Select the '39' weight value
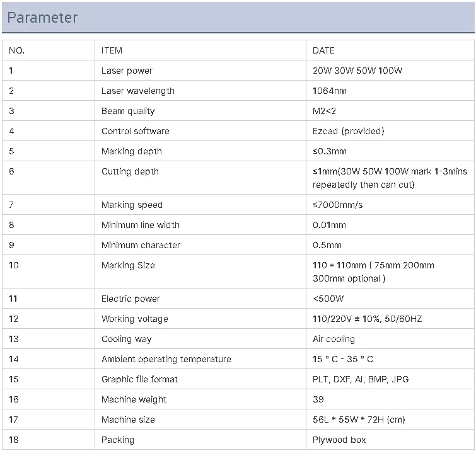476x451 pixels. click(318, 399)
